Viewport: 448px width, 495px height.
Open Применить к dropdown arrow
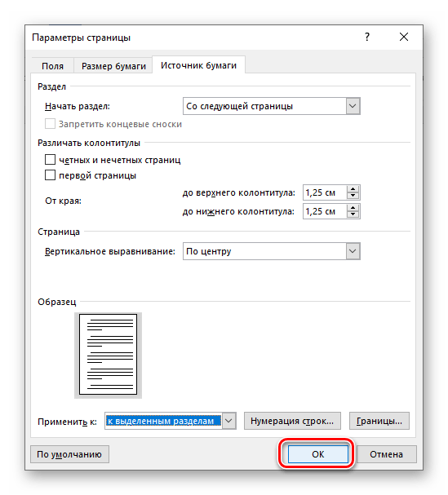pyautogui.click(x=228, y=421)
